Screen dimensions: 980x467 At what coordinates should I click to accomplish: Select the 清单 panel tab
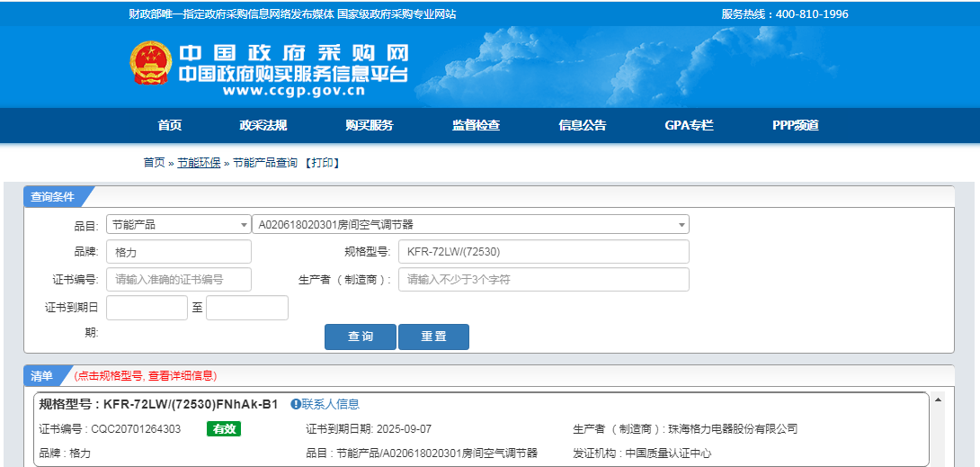coord(44,376)
